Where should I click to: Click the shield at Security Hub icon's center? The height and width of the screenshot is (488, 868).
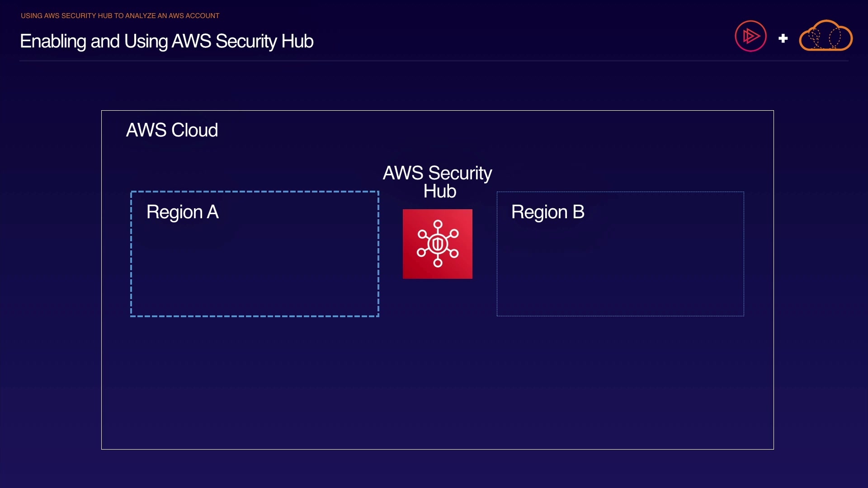coord(438,244)
